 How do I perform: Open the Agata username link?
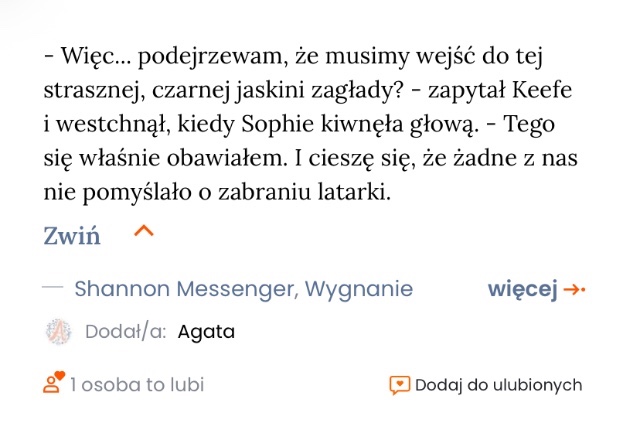pos(206,332)
